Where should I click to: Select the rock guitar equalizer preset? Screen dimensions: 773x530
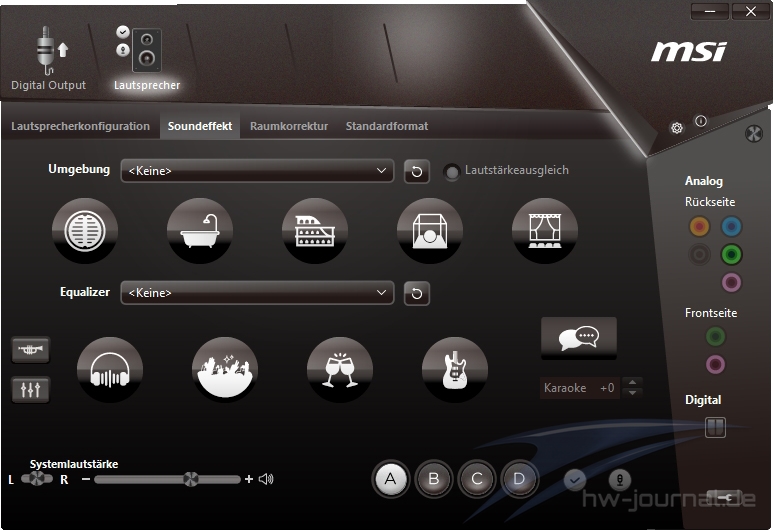(x=455, y=370)
